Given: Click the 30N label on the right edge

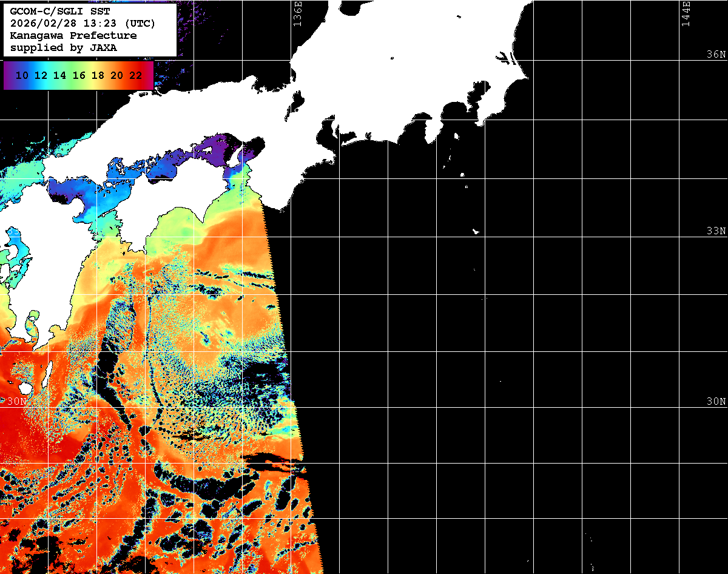Looking at the screenshot, I should coord(716,402).
